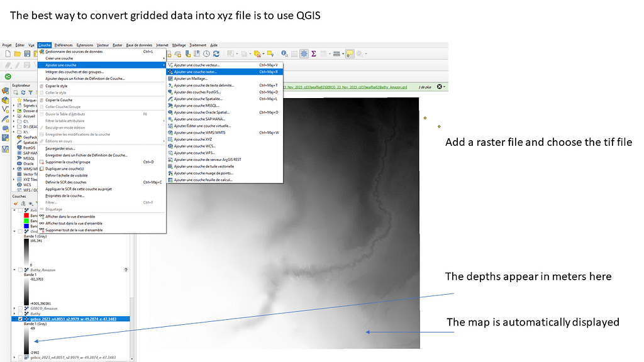Select 'Ajouter une couche raster...' menu entry
The image size is (644, 362).
196,72
